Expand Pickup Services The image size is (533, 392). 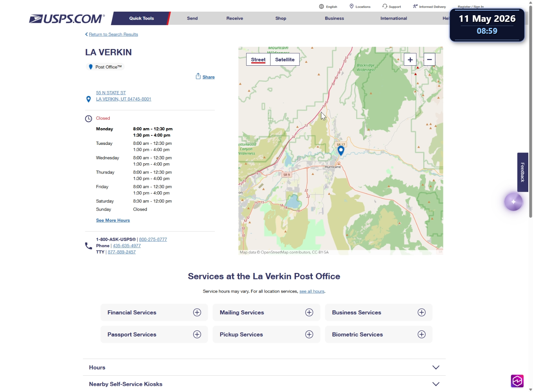(266, 335)
